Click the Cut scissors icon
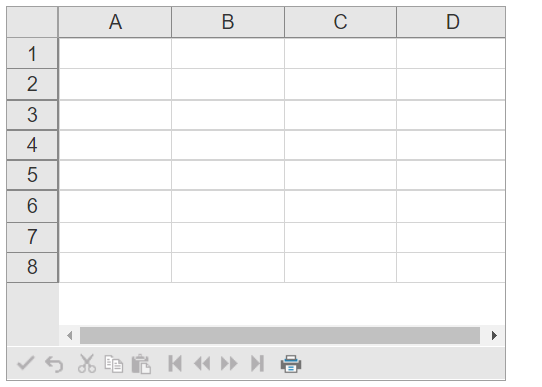The width and height of the screenshot is (542, 387). [x=87, y=364]
